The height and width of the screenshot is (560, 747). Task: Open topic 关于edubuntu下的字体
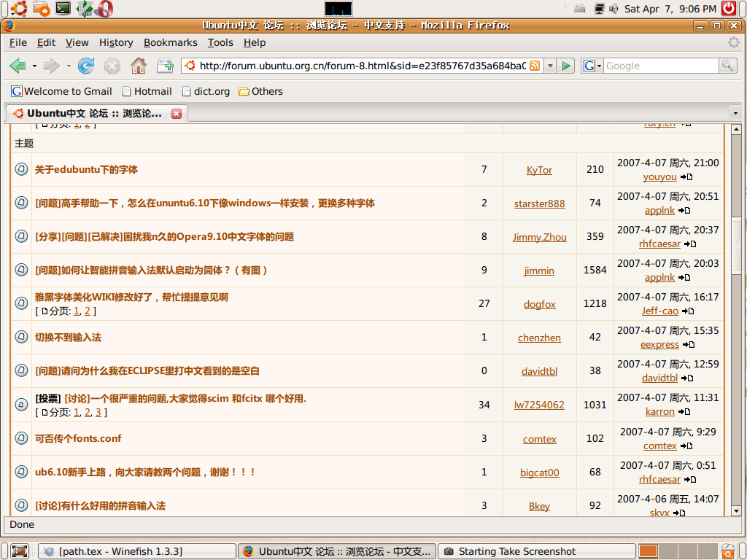pos(86,169)
